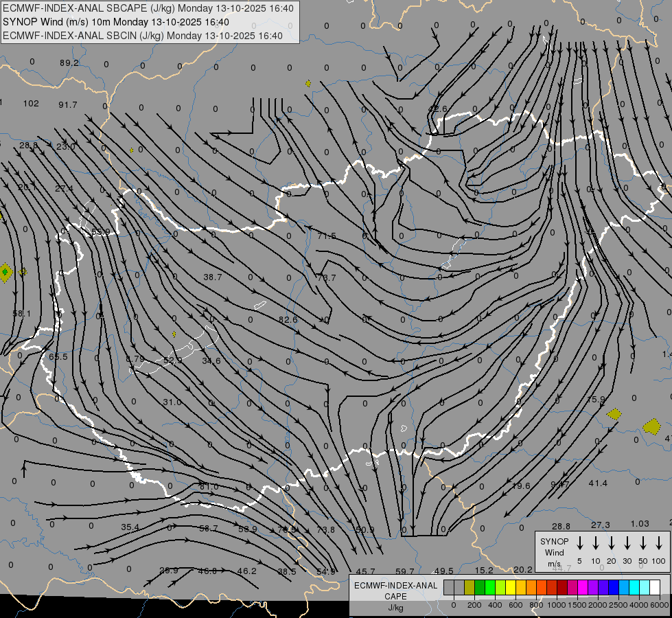Click the 73.7 value on the map
Image resolution: width=672 pixels, height=618 pixels.
[326, 277]
